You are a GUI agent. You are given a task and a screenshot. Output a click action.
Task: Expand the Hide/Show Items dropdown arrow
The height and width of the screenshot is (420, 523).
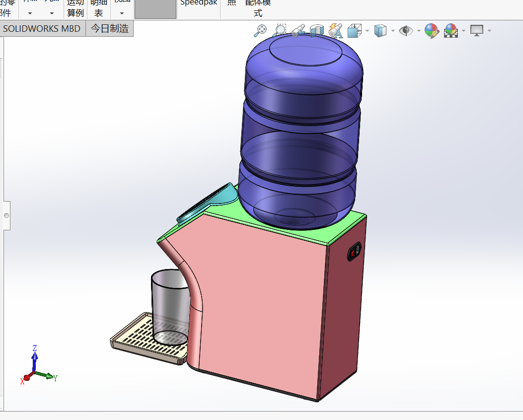pyautogui.click(x=419, y=31)
